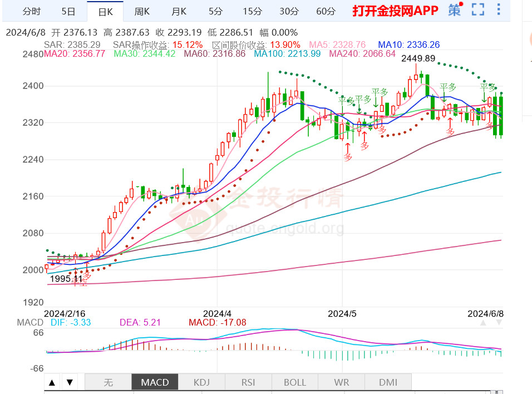532x394 pixels.
Task: Show the BOLL indicator
Action: tap(295, 382)
